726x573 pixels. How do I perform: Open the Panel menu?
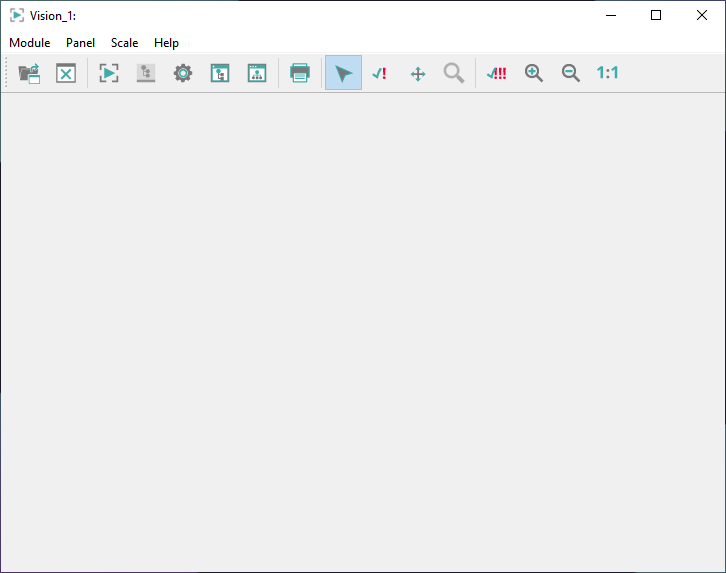(x=81, y=43)
